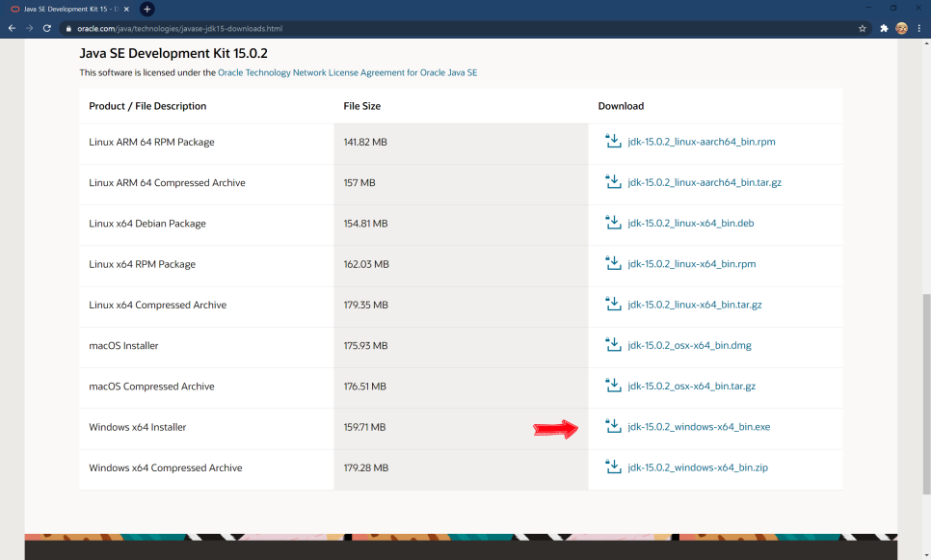Click the '176.51 MB' file size
This screenshot has width=931, height=560.
click(364, 386)
